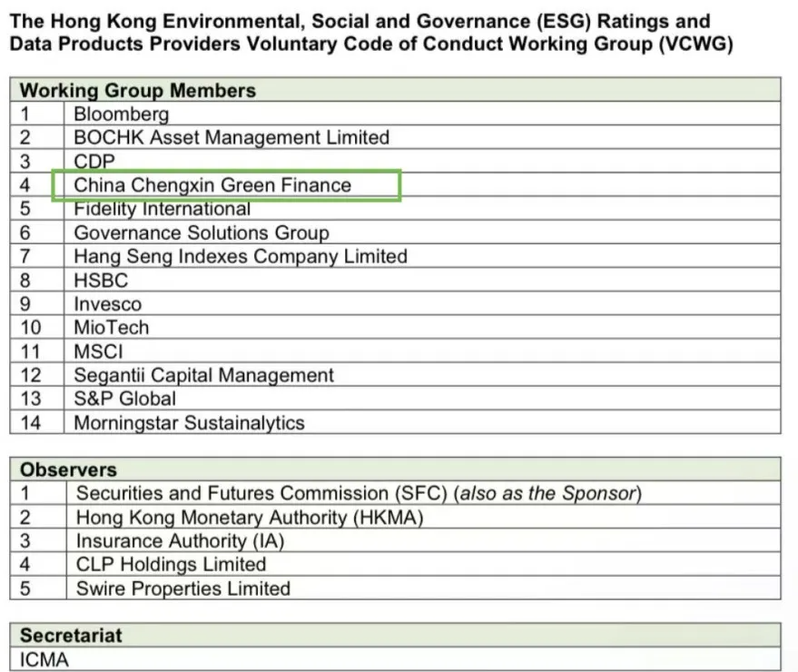Select Morningstar Sustainalytics entry
Viewport: 798px width, 672px height.
[x=189, y=422]
